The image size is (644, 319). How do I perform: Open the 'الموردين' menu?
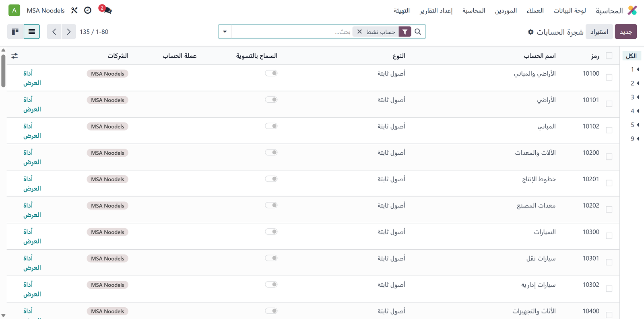(x=506, y=10)
